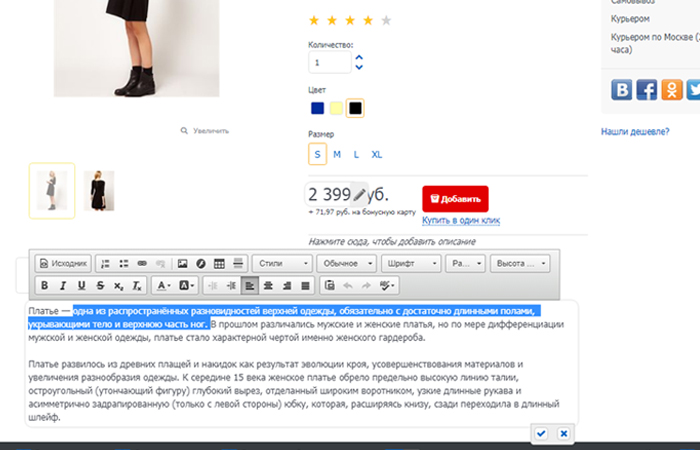Choose the pale yellow color swatch
Image resolution: width=700 pixels, height=450 pixels.
(x=336, y=108)
